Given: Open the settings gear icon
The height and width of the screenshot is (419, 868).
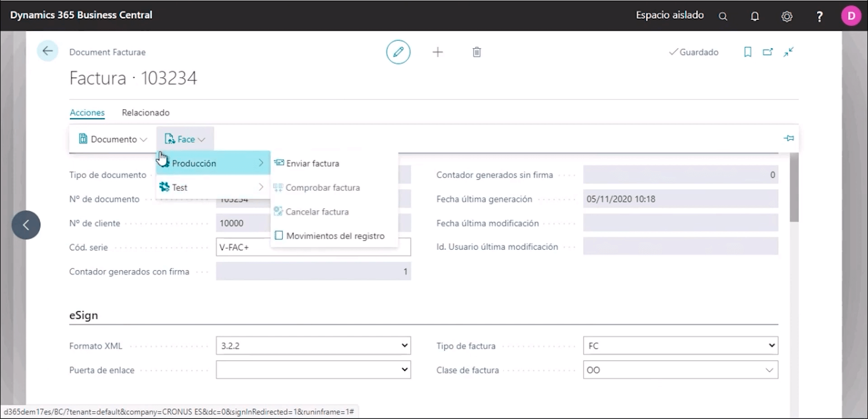Looking at the screenshot, I should click(787, 16).
